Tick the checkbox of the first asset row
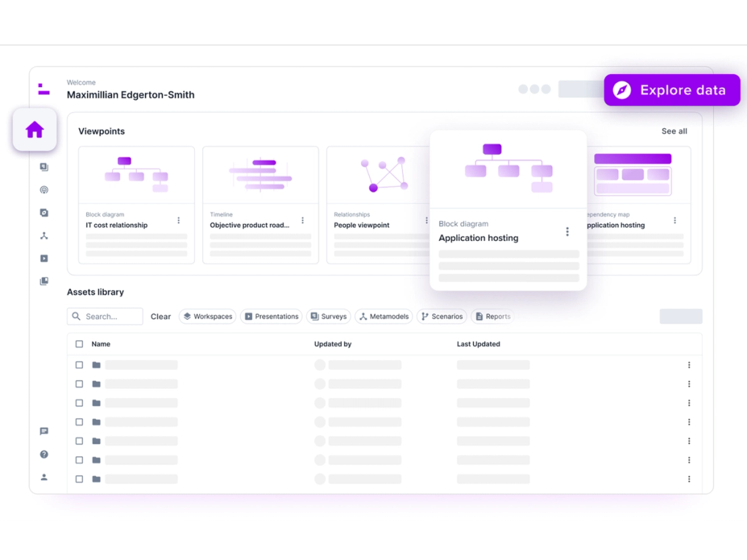Viewport: 747px width, 560px height. pos(79,365)
